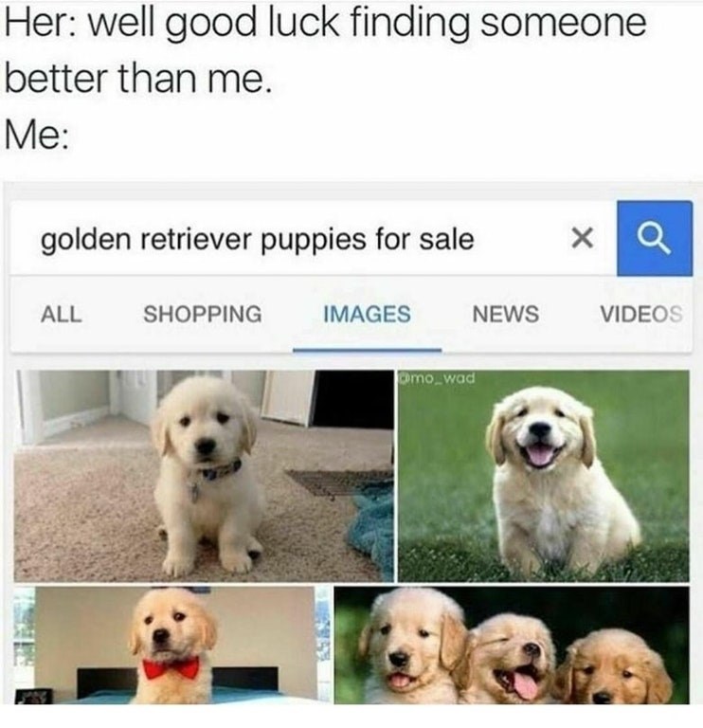This screenshot has width=703, height=728.
Task: Open the smiling puppy on grass image
Action: (544, 476)
